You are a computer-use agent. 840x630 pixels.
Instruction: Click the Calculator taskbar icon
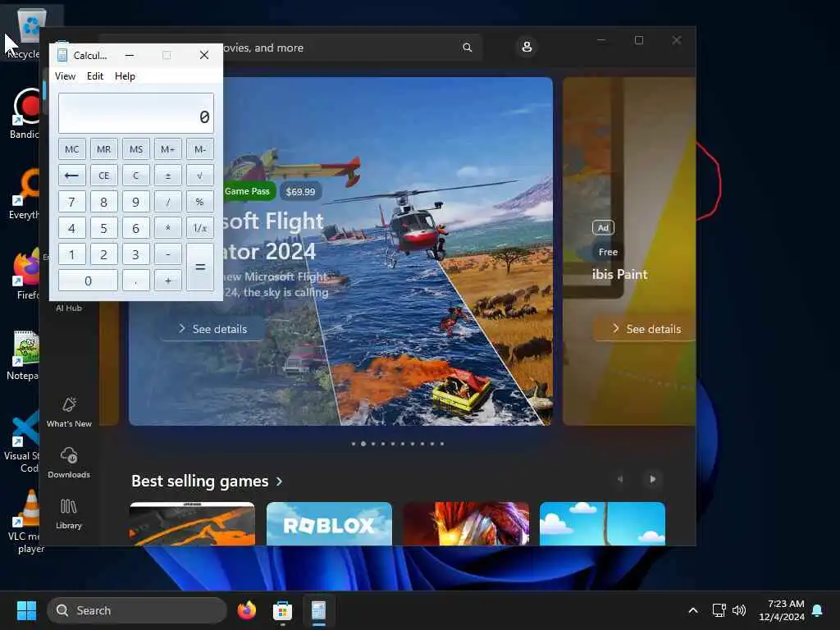(x=318, y=610)
